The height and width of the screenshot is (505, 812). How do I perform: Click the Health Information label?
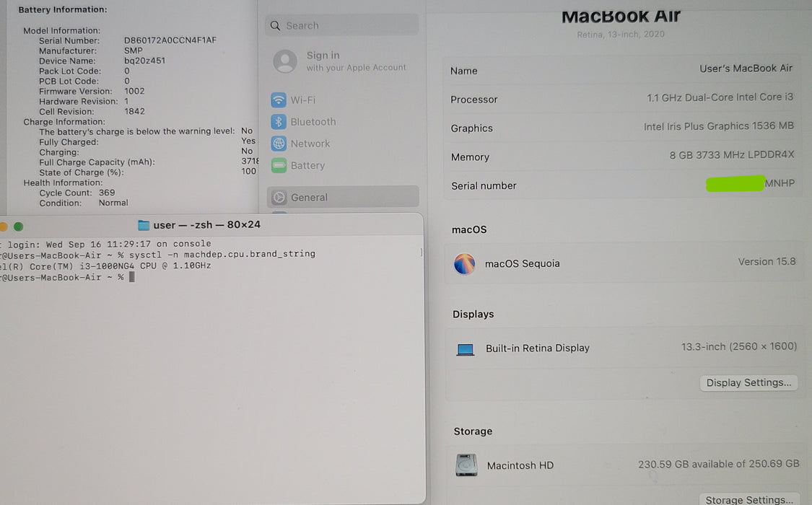pos(63,183)
